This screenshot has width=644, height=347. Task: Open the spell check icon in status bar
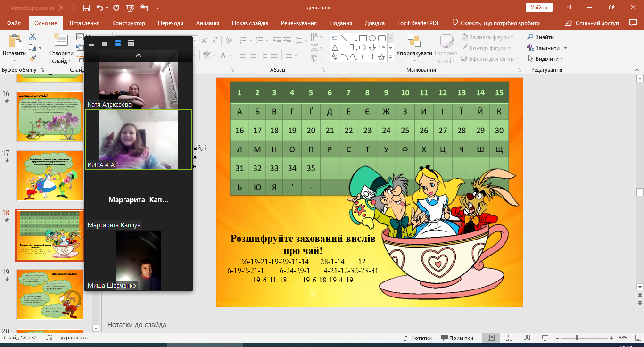pos(49,338)
